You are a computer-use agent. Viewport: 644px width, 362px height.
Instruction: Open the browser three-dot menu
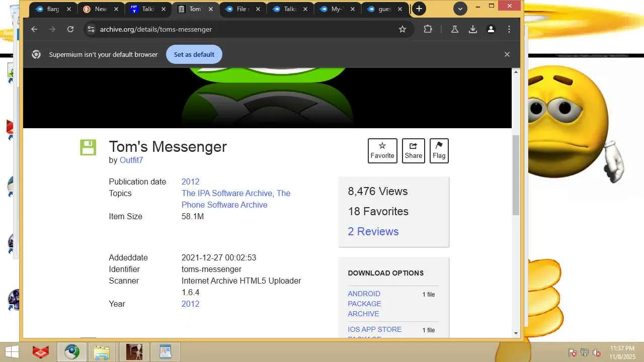(509, 29)
